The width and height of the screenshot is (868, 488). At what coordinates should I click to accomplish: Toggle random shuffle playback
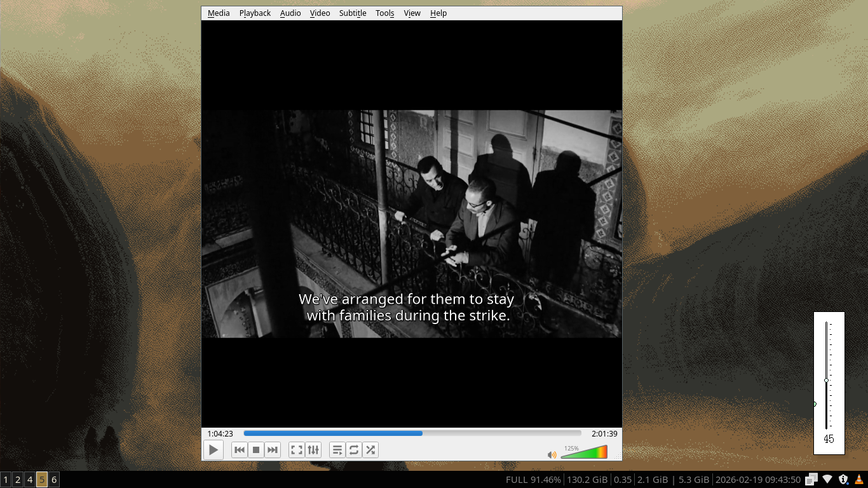(x=370, y=450)
